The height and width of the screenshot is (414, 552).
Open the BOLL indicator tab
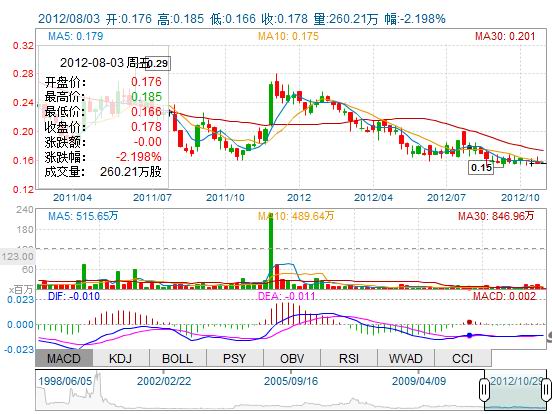[178, 358]
